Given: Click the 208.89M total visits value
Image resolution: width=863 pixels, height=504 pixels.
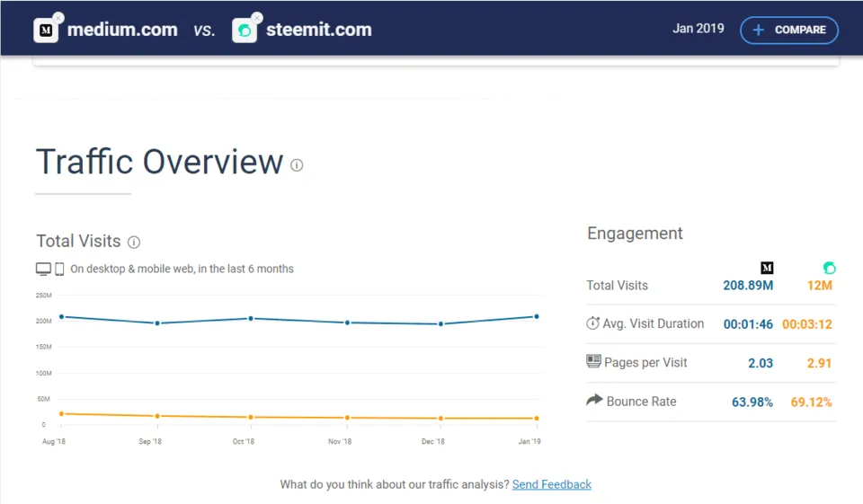Looking at the screenshot, I should (748, 286).
